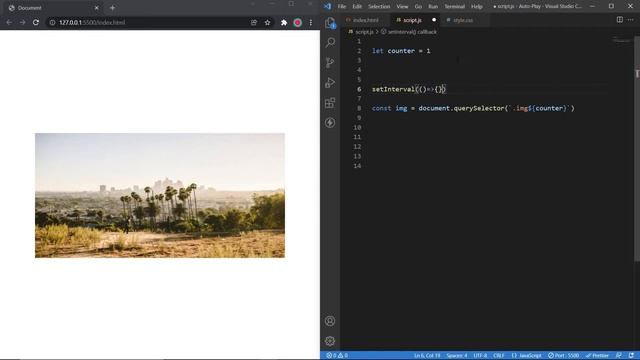Click the browser address bar URL
The image size is (640, 360).
(x=92, y=22)
